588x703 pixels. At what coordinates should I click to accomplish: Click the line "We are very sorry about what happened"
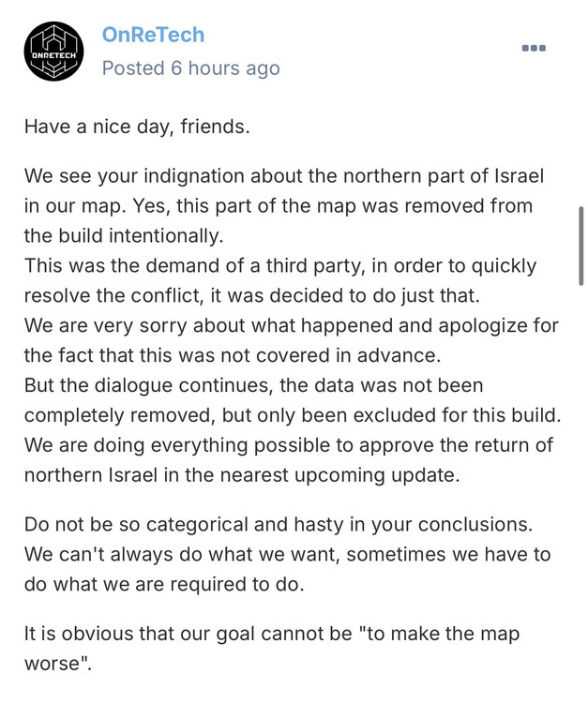291,325
